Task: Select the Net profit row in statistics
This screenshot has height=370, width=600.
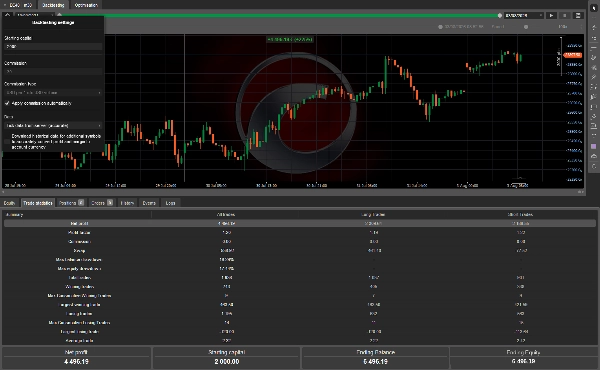Action: [300, 223]
